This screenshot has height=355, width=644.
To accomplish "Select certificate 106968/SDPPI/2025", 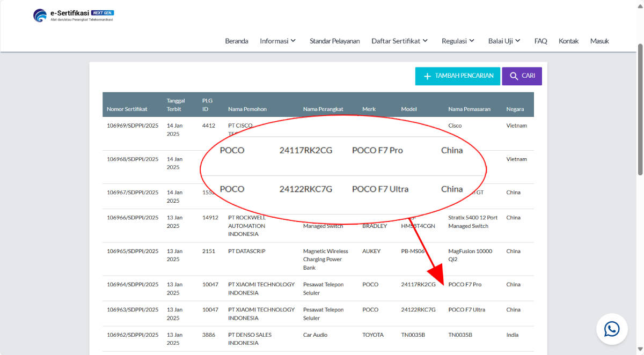I will click(x=133, y=159).
